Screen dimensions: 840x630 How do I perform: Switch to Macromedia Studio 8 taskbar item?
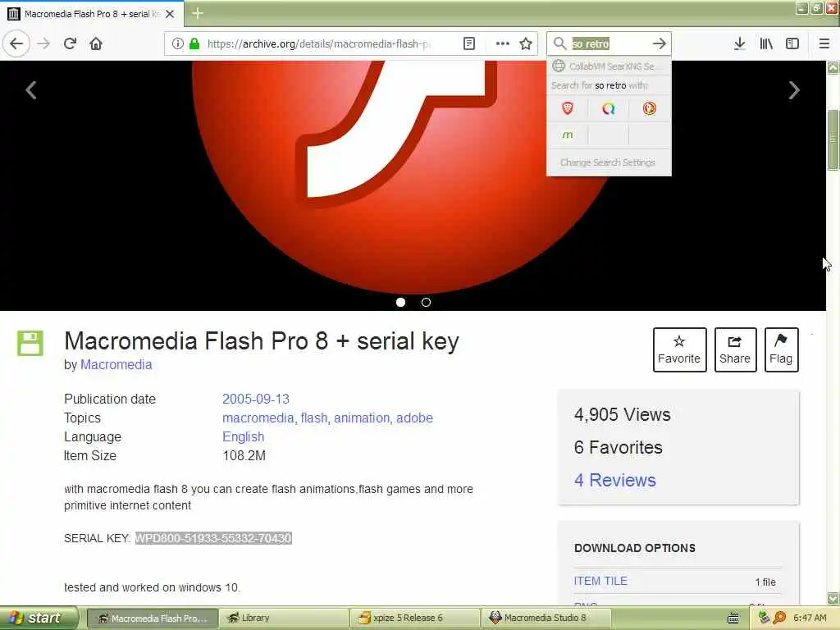point(546,619)
